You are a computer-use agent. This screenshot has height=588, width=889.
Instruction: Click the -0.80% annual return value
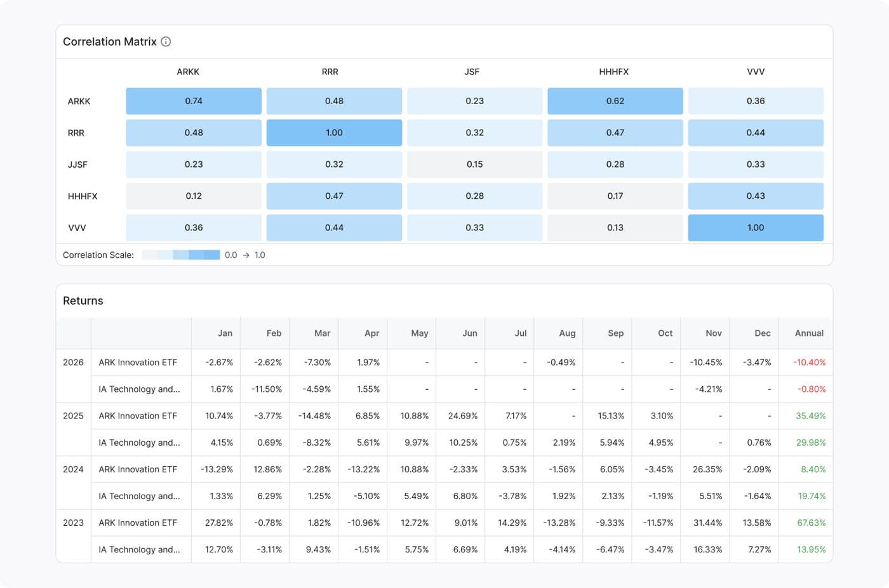[x=812, y=389]
